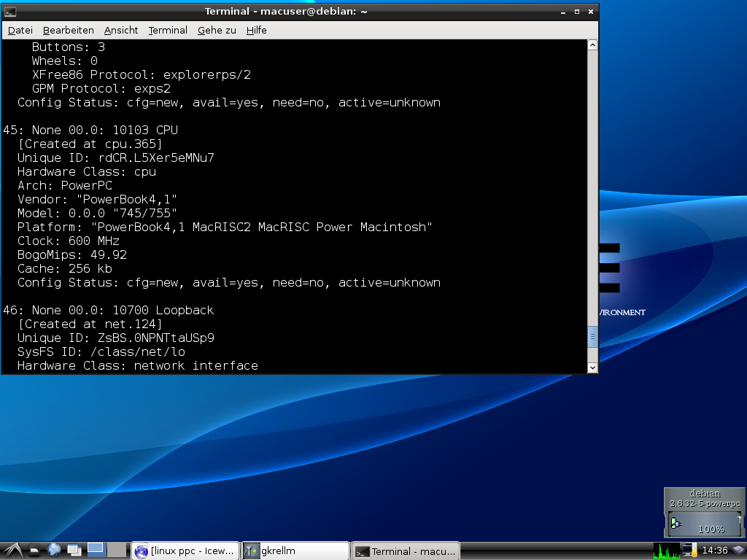Click the 'Model: 0.0.0 "745/755"' line

97,213
